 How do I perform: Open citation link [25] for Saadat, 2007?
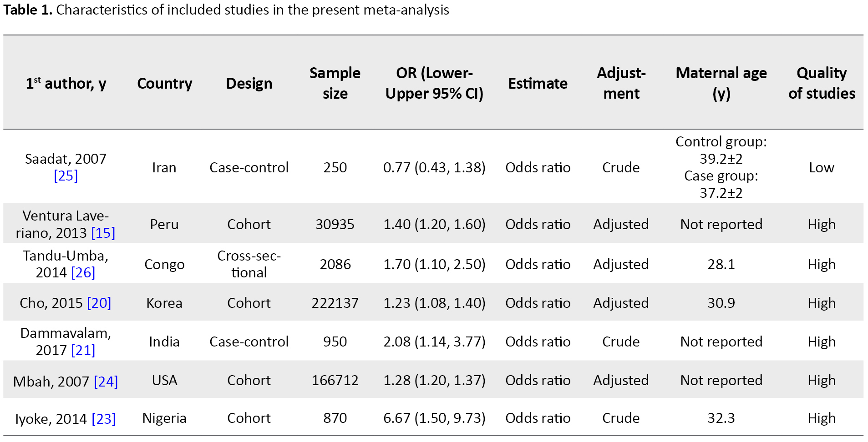[x=66, y=176]
